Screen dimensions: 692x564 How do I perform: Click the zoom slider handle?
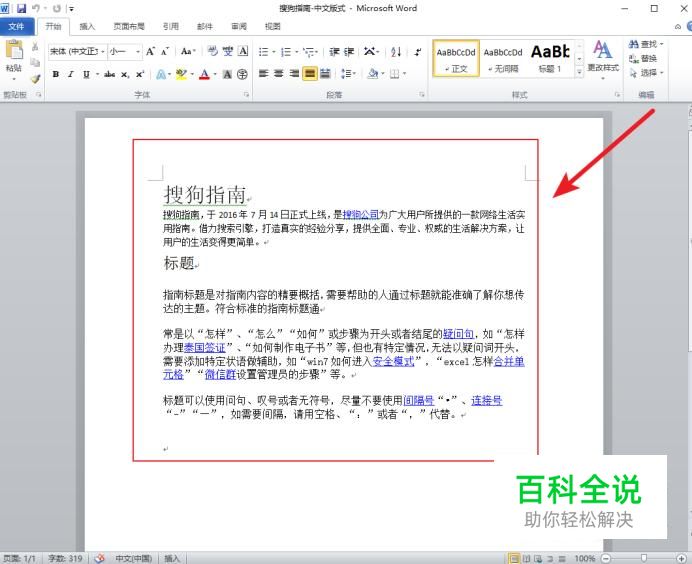point(644,558)
